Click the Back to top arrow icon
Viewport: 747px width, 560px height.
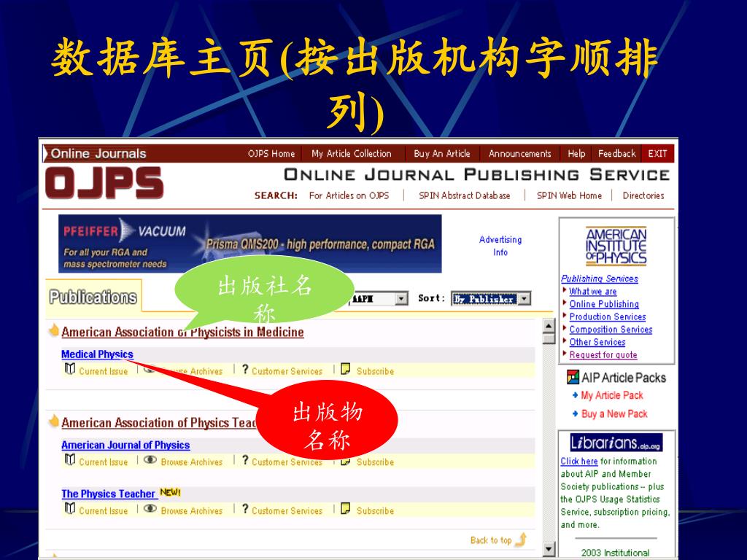(x=521, y=539)
